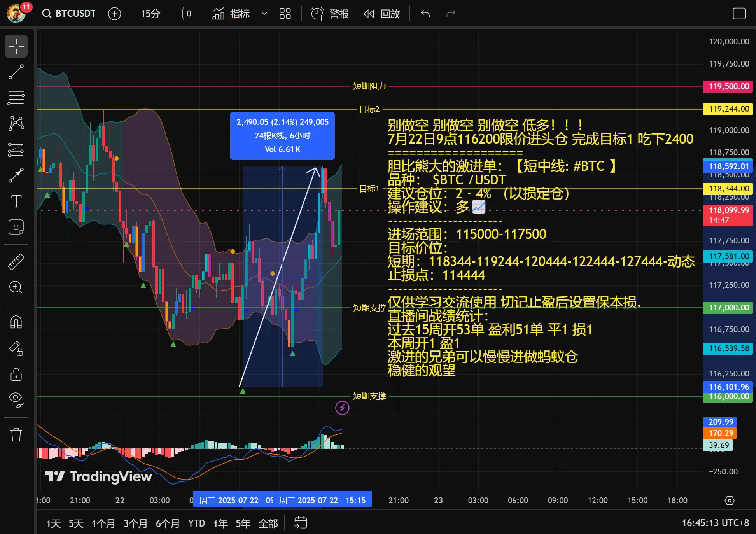This screenshot has width=756, height=534.
Task: Set range to 1个月
Action: click(103, 523)
